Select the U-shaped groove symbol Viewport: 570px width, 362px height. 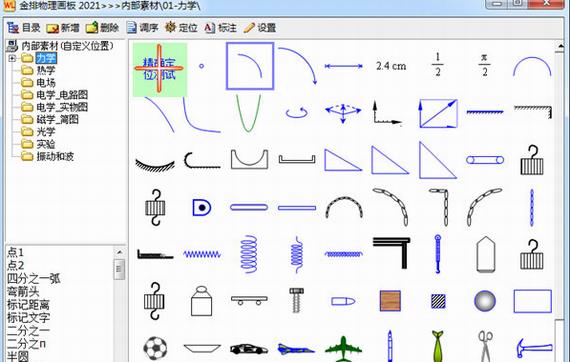click(249, 159)
